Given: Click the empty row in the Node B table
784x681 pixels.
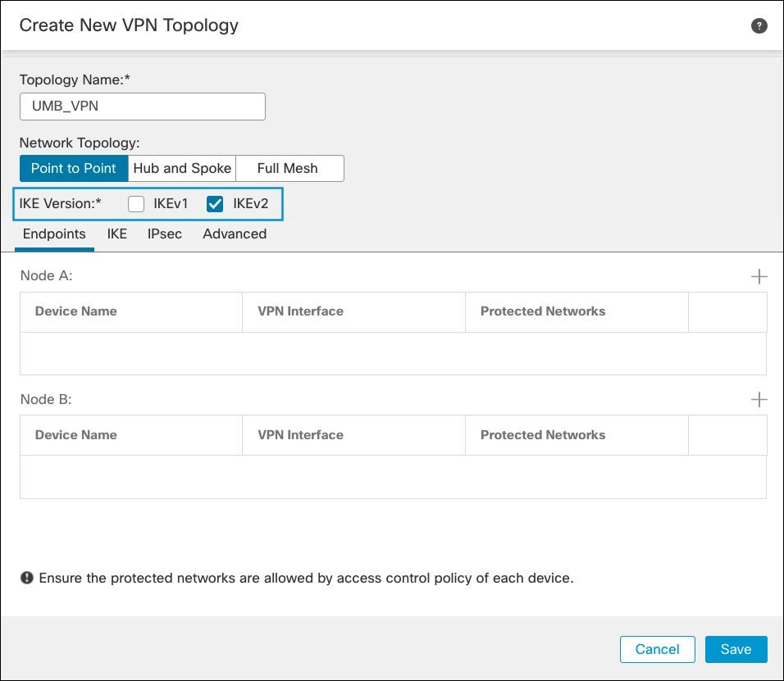Looking at the screenshot, I should coord(392,477).
